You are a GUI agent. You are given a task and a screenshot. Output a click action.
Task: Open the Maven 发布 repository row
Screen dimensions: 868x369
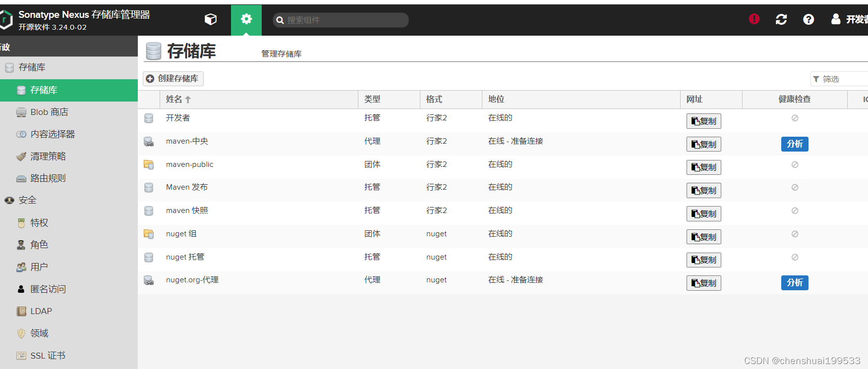coord(503,190)
